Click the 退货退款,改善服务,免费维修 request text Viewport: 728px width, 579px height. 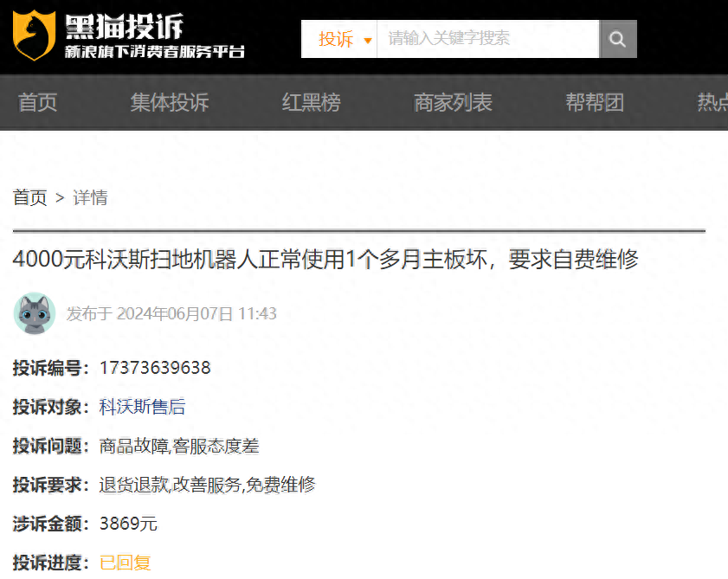[x=208, y=485]
